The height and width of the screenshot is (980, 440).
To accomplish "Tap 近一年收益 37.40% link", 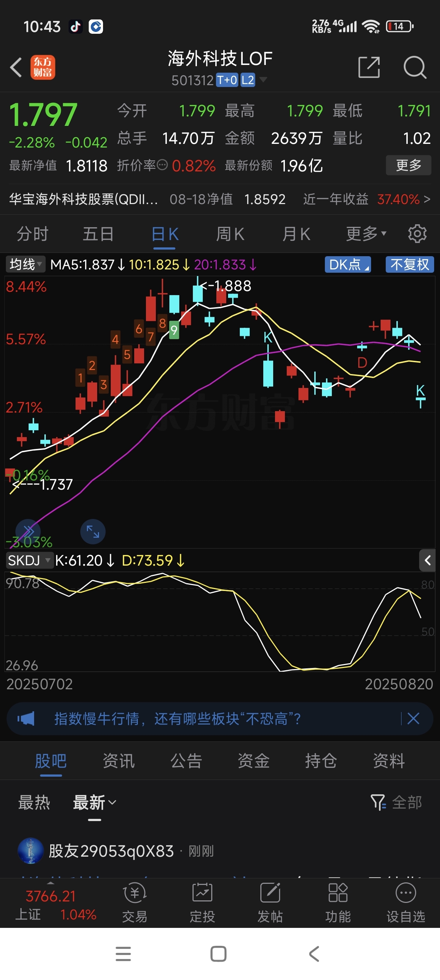I will (367, 199).
